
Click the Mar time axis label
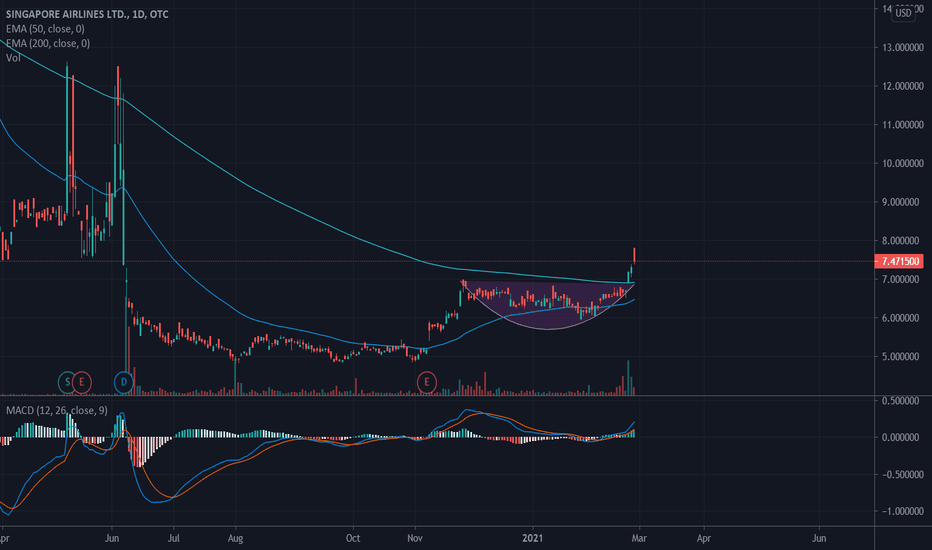coord(639,538)
